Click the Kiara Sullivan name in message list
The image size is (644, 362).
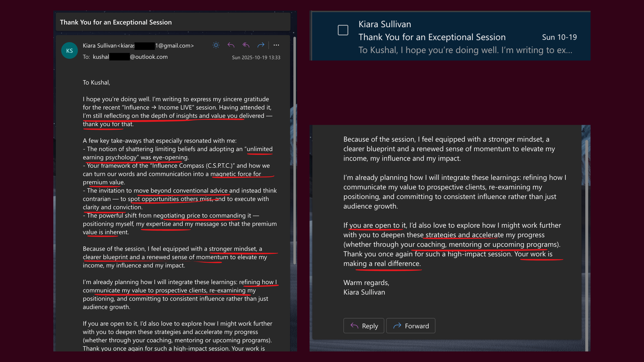[x=385, y=24]
